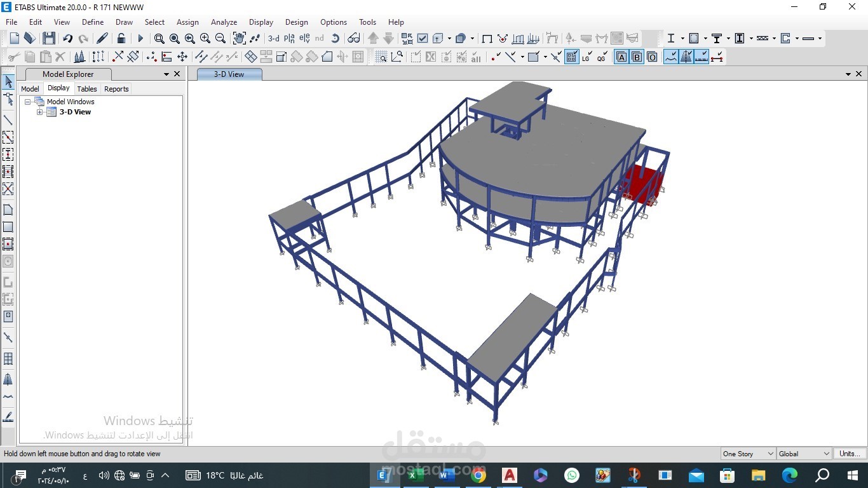This screenshot has width=868, height=488.
Task: Select the Rubber Band Zoom magnifier
Action: pyautogui.click(x=159, y=39)
